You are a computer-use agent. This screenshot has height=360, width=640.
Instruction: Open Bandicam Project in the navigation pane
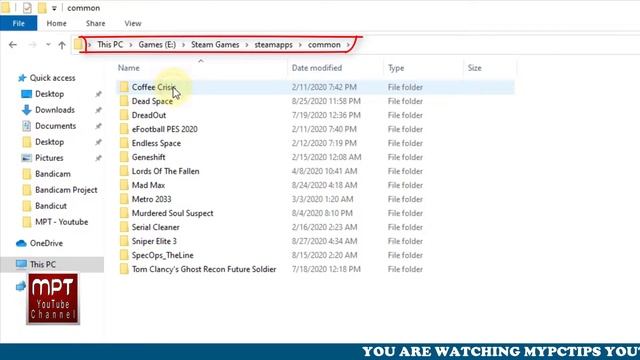tap(66, 190)
